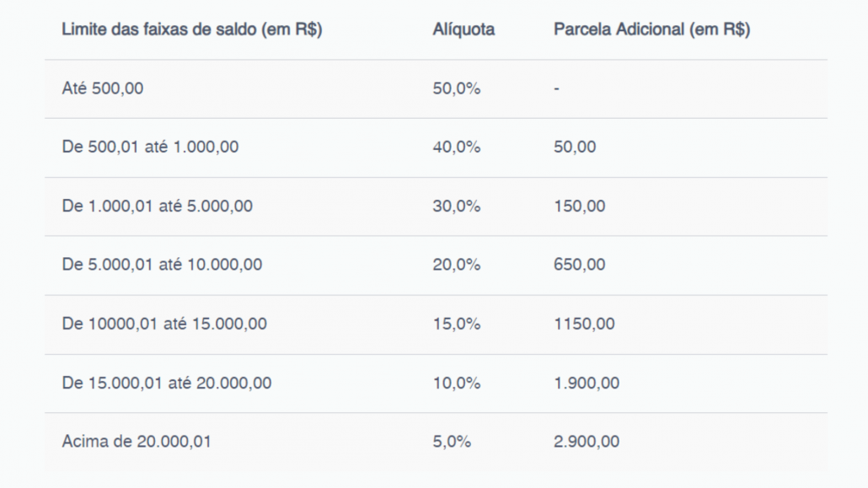Click 'De 5.000,01 até 10.000,00' row label
Image resolution: width=868 pixels, height=488 pixels.
point(162,265)
